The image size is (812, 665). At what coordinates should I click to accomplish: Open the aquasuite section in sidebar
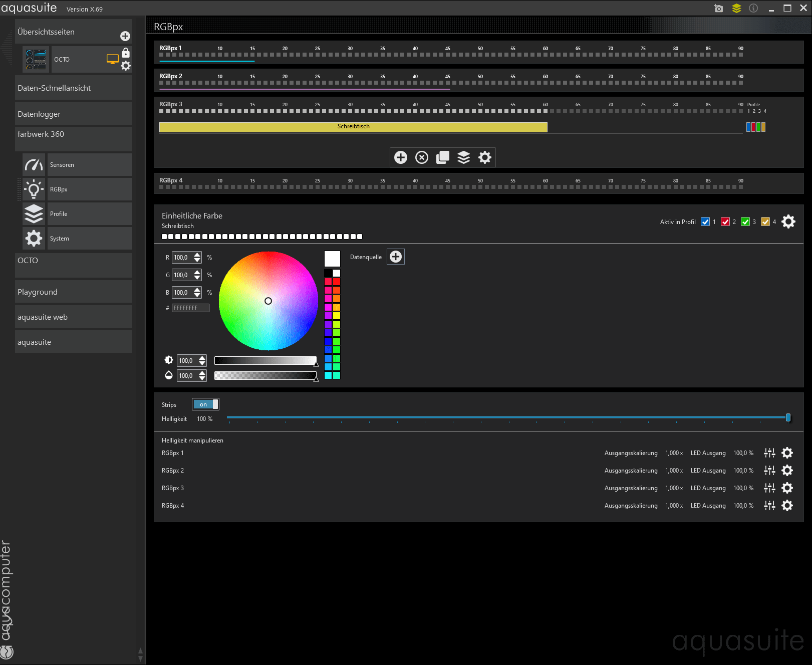tap(74, 342)
